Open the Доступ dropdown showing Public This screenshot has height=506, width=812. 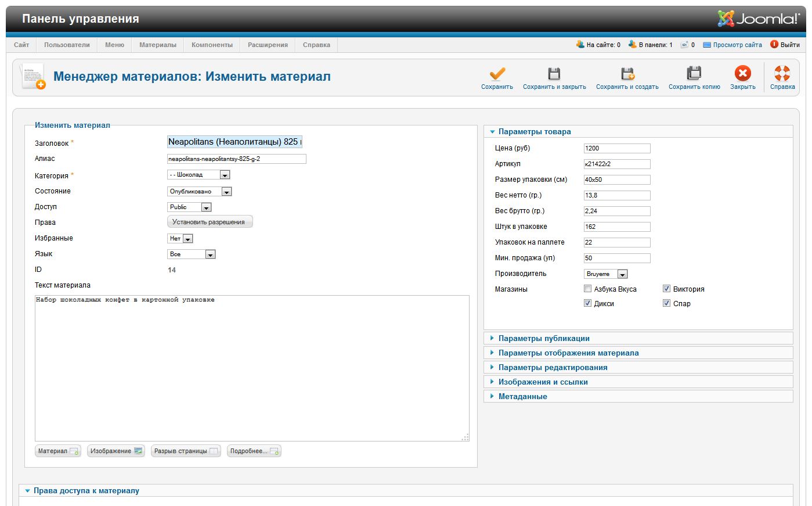coord(189,207)
